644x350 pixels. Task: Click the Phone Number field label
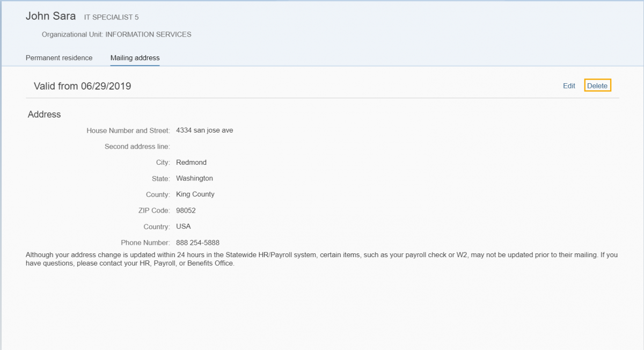(145, 243)
